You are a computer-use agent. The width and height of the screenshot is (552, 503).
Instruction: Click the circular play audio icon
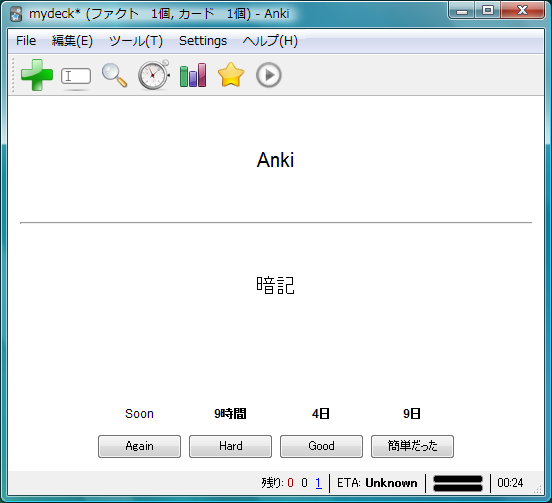pyautogui.click(x=269, y=75)
